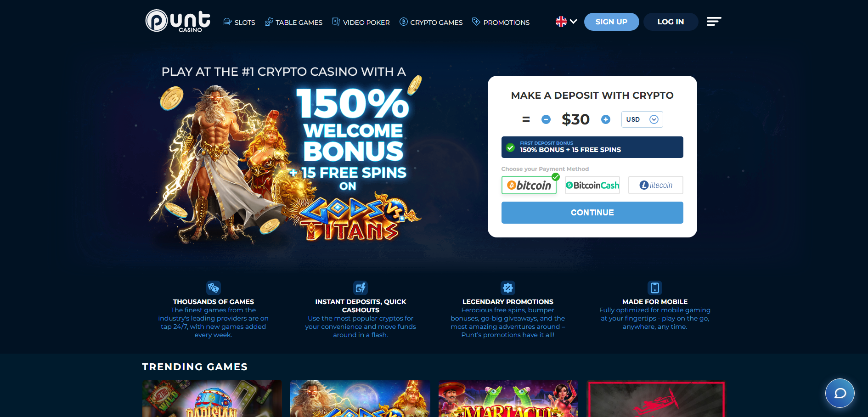Open the USD currency dropdown
Screen dimensions: 868x417
tap(642, 119)
